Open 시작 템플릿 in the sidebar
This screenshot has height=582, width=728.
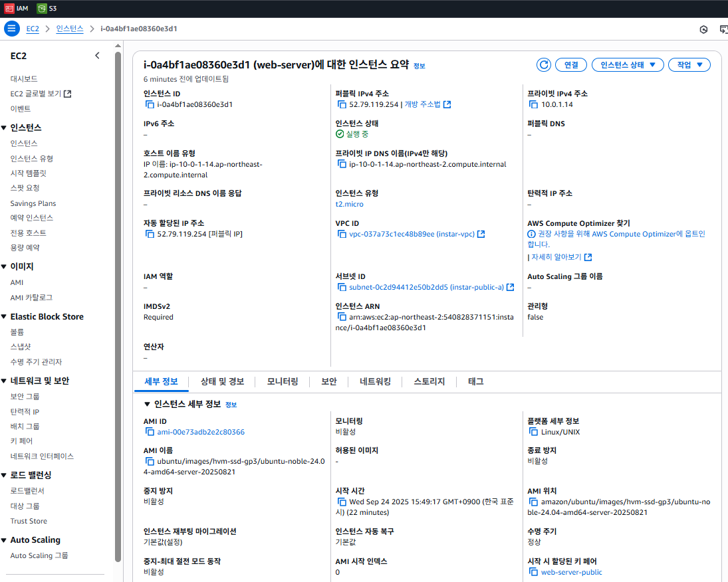pyautogui.click(x=29, y=173)
